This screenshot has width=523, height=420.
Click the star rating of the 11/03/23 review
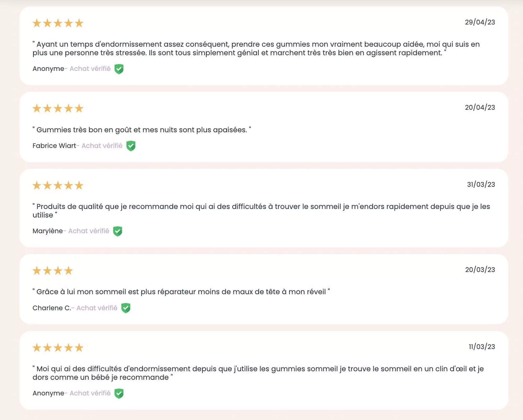point(58,348)
